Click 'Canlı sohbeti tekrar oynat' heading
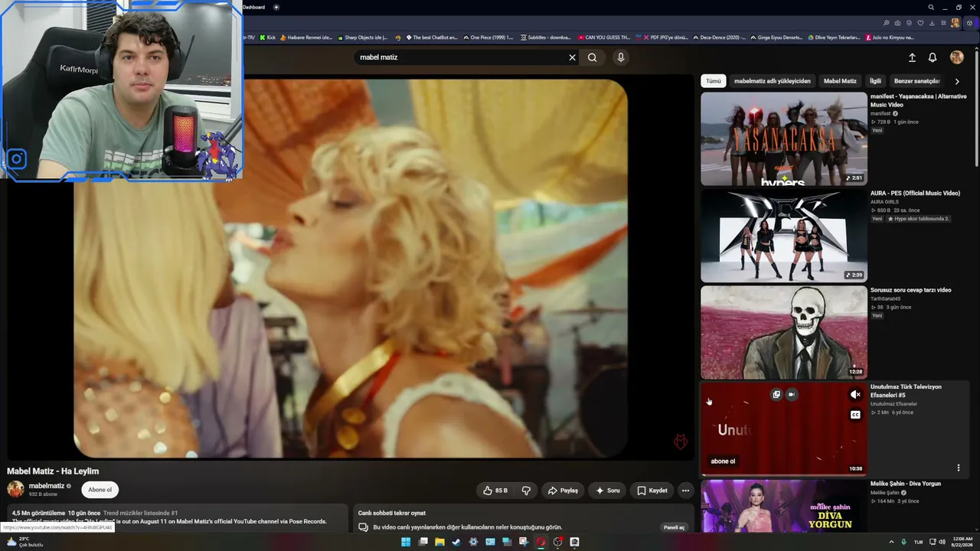The width and height of the screenshot is (980, 551). coord(392,513)
